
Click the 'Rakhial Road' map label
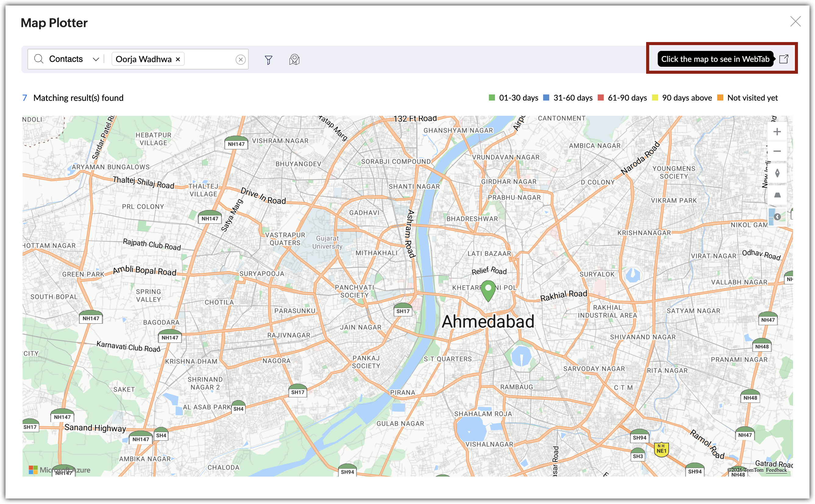tap(564, 295)
